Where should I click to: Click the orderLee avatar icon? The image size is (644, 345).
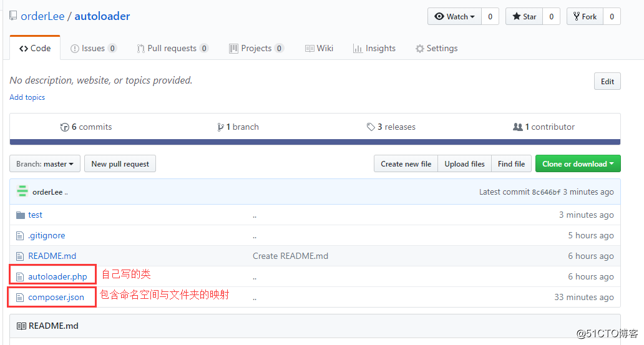22,192
